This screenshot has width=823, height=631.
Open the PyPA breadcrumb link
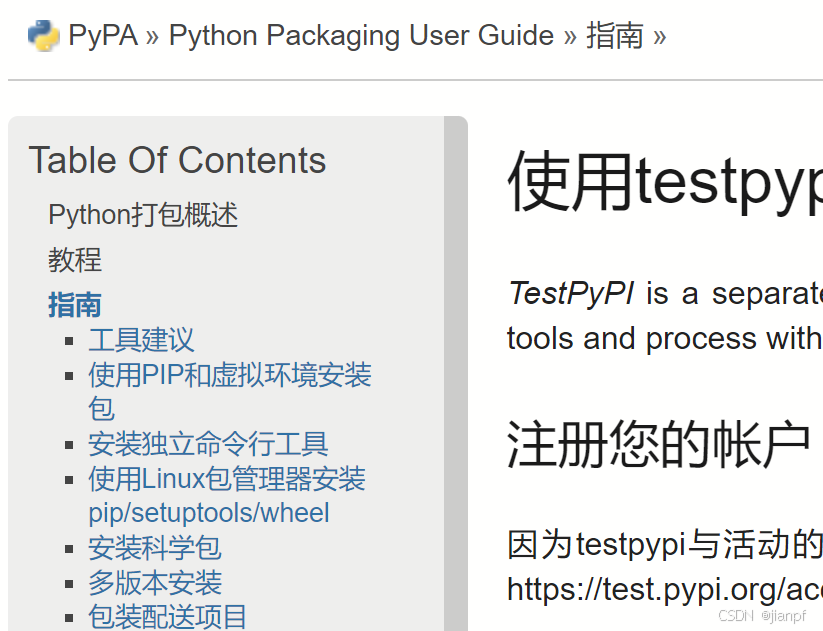(x=103, y=36)
